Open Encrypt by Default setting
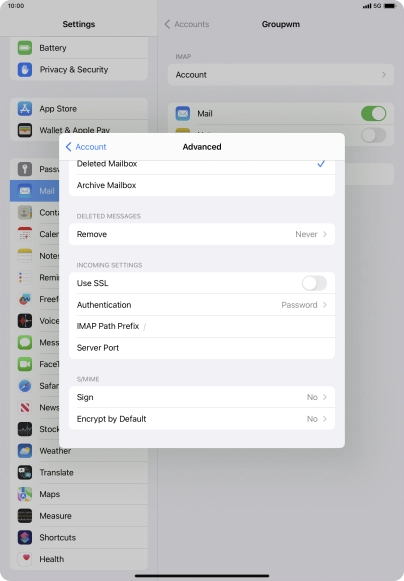 (x=202, y=419)
